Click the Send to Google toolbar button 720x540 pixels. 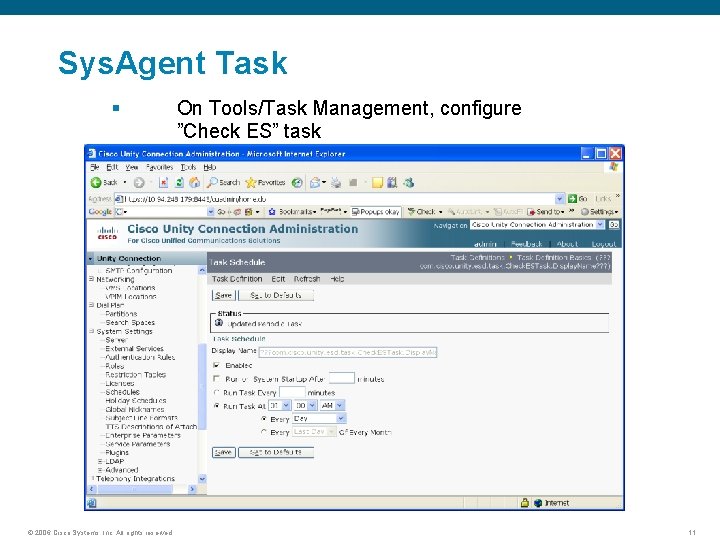[546, 212]
